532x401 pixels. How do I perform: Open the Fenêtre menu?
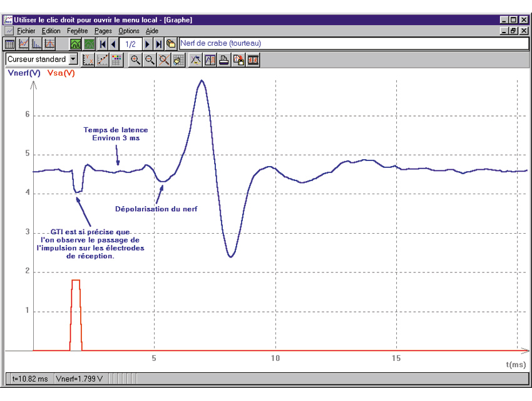(x=78, y=31)
